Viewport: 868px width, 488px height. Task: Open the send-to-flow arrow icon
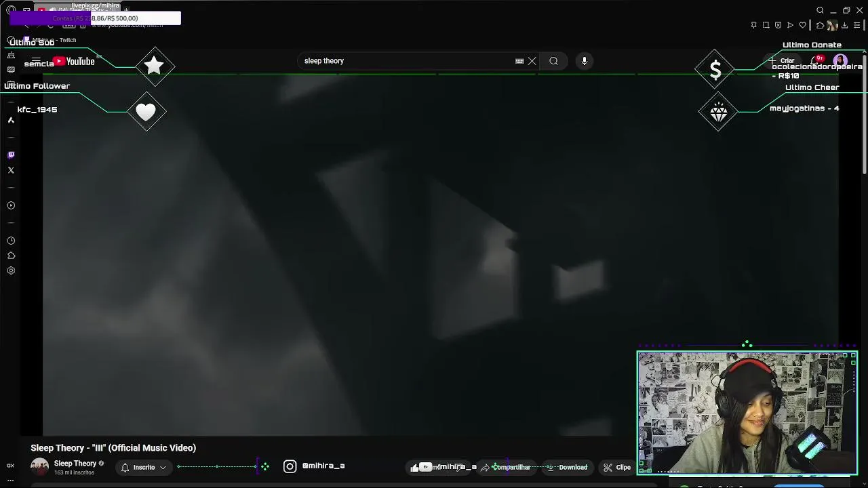click(x=790, y=25)
